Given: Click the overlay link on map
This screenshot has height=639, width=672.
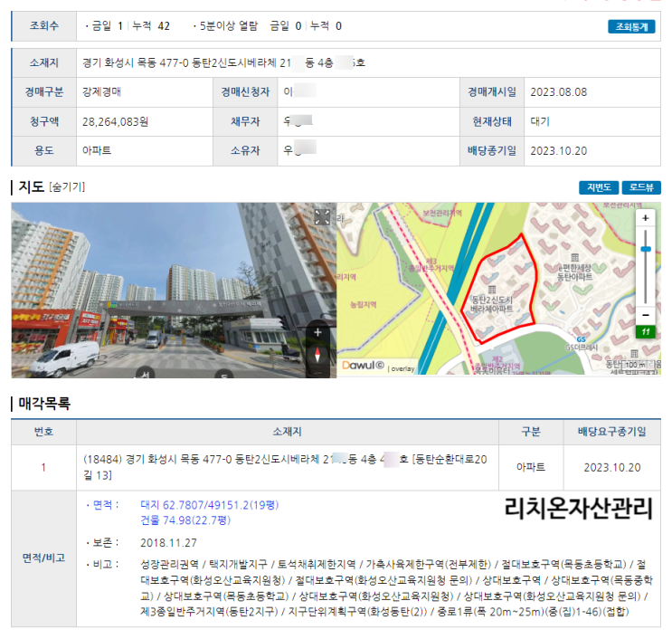Looking at the screenshot, I should (x=402, y=368).
